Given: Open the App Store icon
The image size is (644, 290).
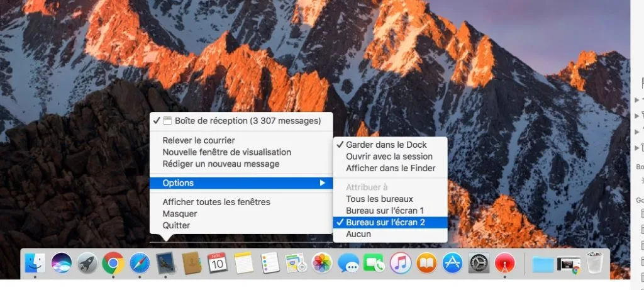Looking at the screenshot, I should tap(453, 263).
